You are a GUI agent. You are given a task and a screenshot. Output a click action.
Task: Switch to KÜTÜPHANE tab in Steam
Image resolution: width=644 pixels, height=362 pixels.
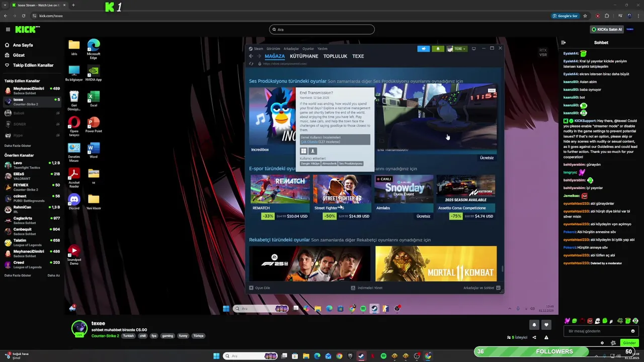(x=304, y=56)
